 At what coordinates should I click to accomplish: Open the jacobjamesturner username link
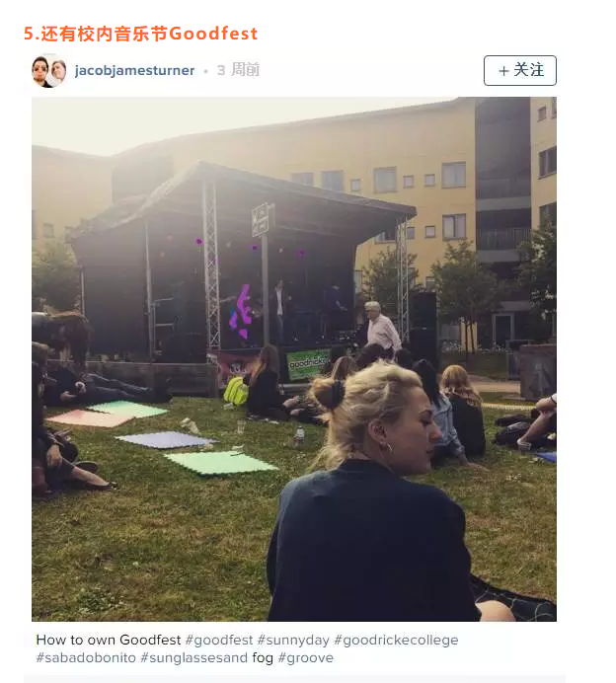(x=134, y=70)
